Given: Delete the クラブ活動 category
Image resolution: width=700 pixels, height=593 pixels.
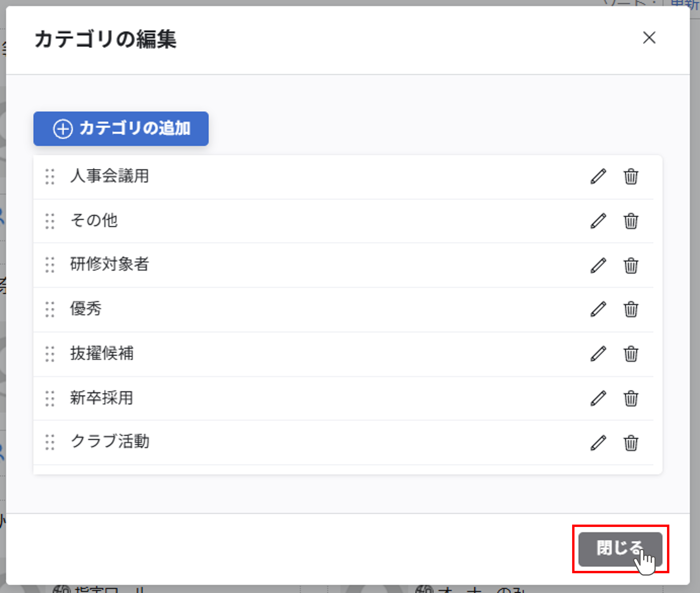Looking at the screenshot, I should pyautogui.click(x=631, y=443).
